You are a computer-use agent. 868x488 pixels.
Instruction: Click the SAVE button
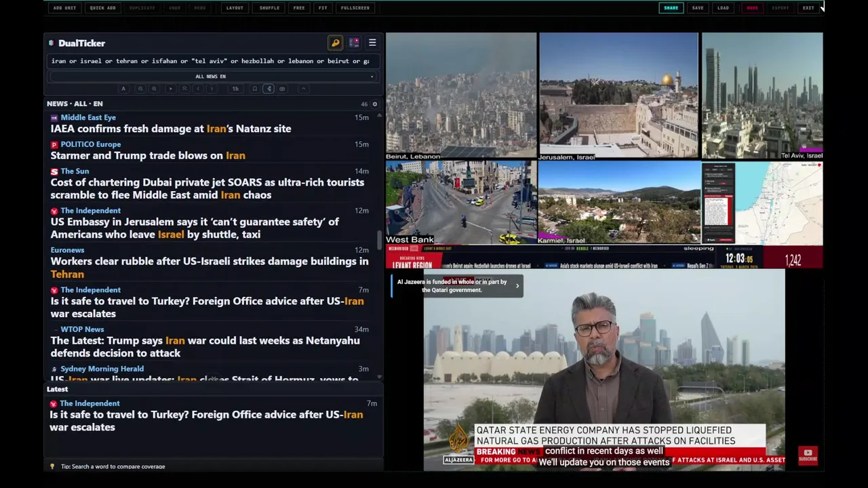[698, 8]
